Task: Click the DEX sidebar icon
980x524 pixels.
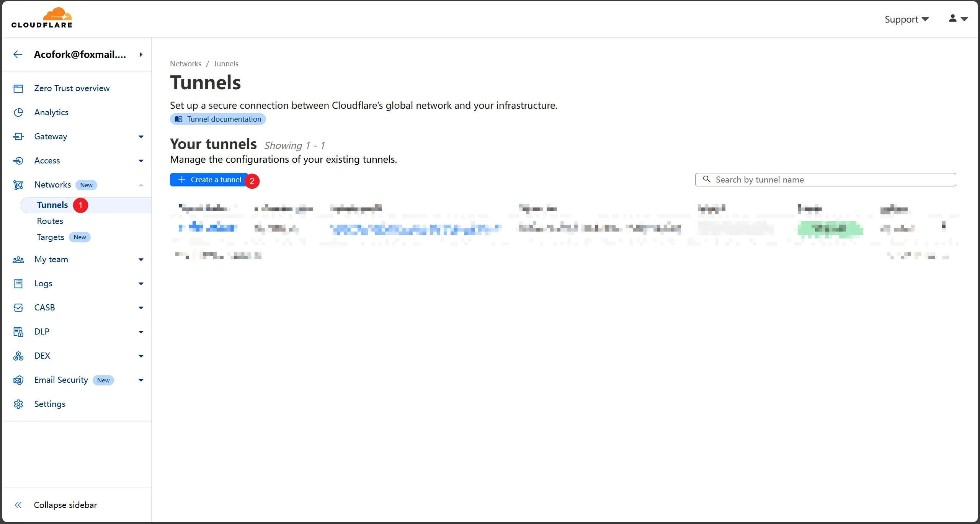Action: tap(18, 356)
